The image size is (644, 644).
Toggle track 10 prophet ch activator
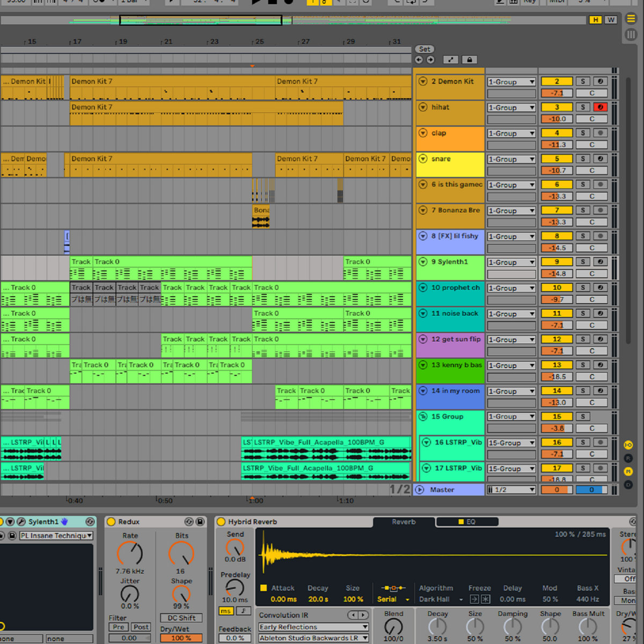(x=557, y=288)
